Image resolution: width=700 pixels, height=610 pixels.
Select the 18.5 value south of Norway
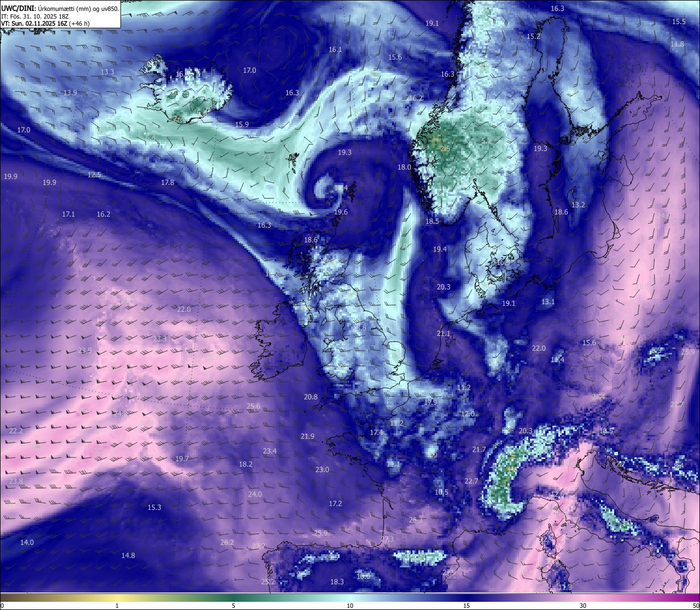click(433, 221)
